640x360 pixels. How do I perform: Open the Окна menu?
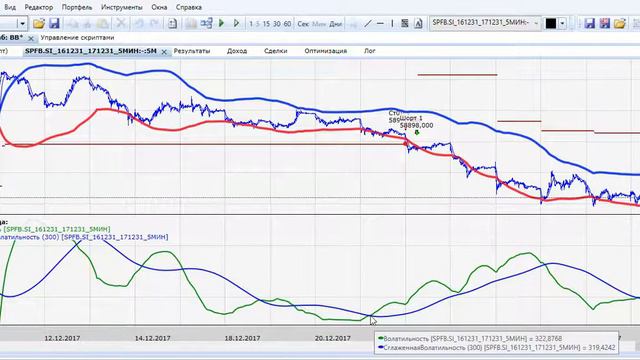click(159, 7)
